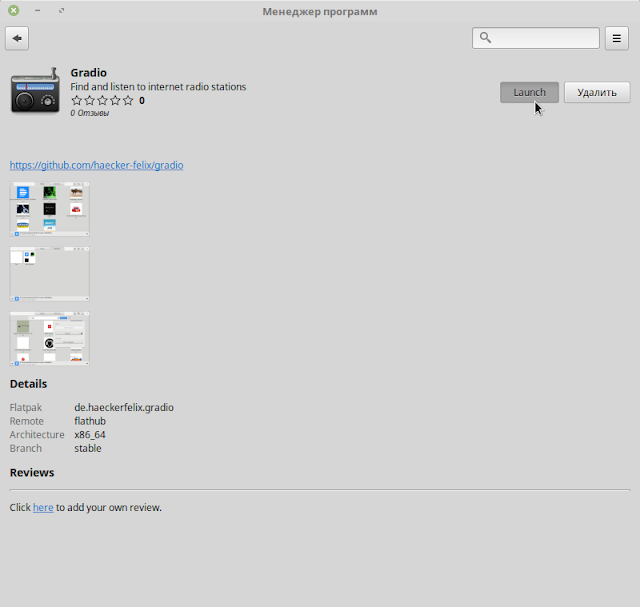Click the 'stable' branch value
Image resolution: width=640 pixels, height=607 pixels.
[x=88, y=448]
